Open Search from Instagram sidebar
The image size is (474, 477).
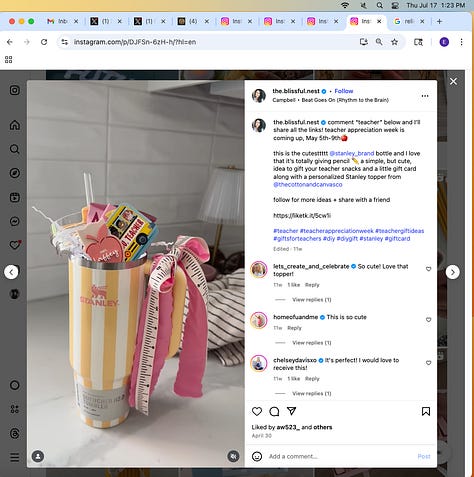click(15, 149)
